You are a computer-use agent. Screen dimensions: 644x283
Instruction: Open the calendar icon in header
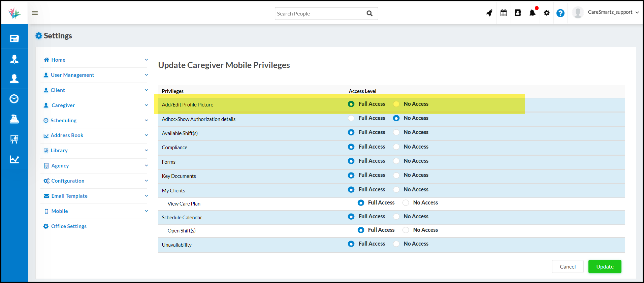[504, 13]
